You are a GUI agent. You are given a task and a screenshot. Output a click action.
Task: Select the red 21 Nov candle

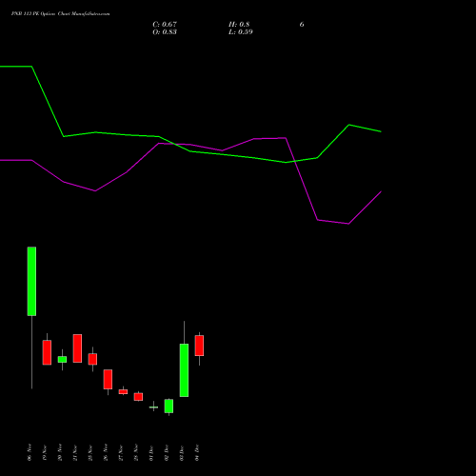pos(77,348)
